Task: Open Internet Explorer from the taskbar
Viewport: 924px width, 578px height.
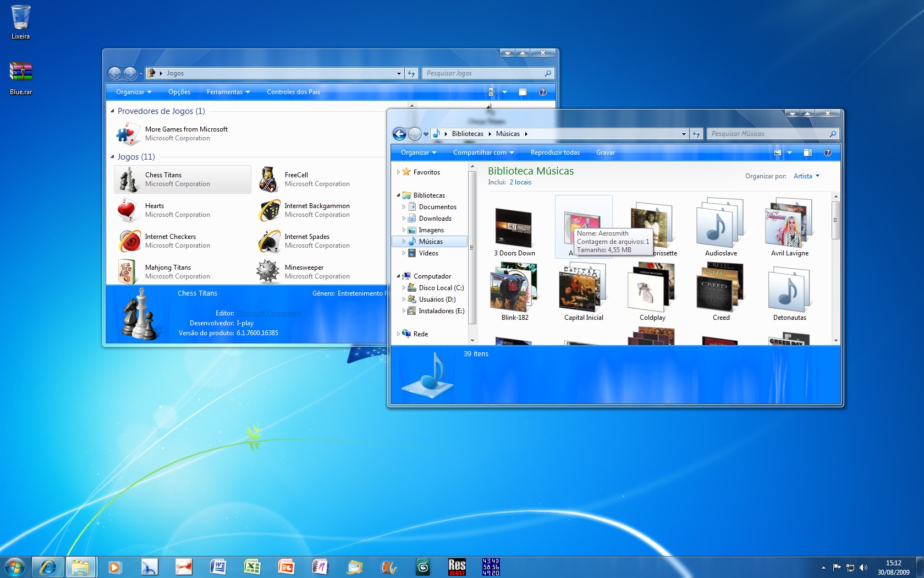Action: 48,566
